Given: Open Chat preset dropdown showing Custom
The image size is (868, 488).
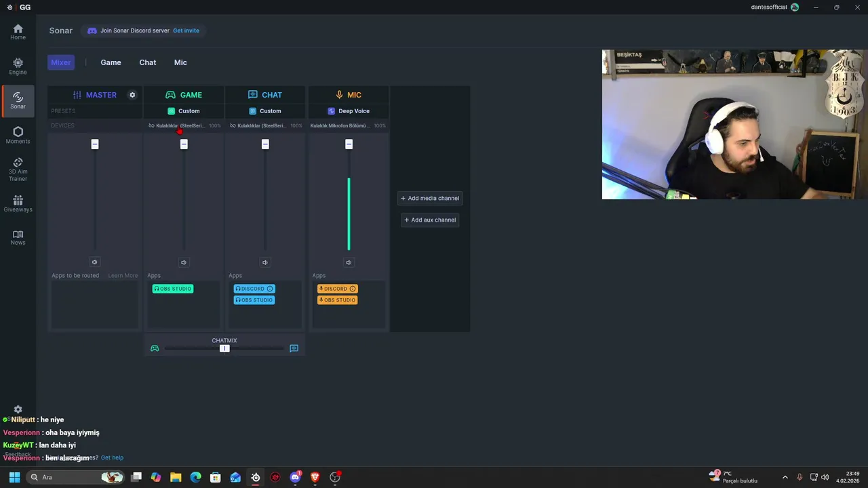Looking at the screenshot, I should (265, 111).
